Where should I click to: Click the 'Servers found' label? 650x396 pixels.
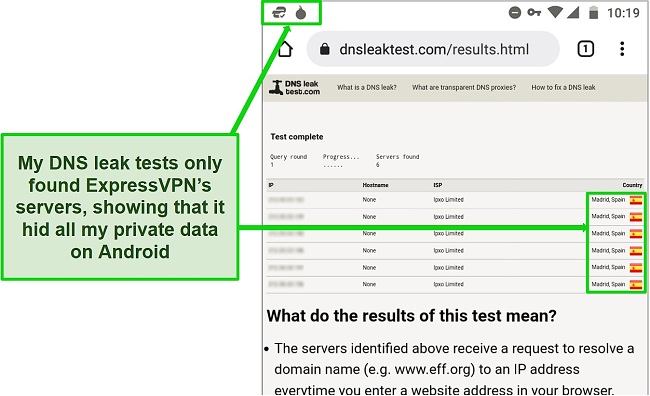397,157
